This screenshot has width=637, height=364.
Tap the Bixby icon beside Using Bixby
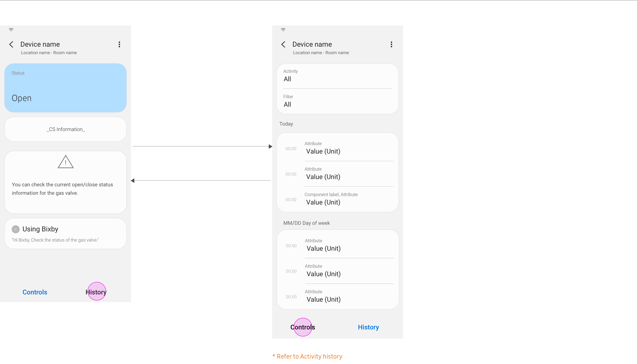pyautogui.click(x=15, y=229)
